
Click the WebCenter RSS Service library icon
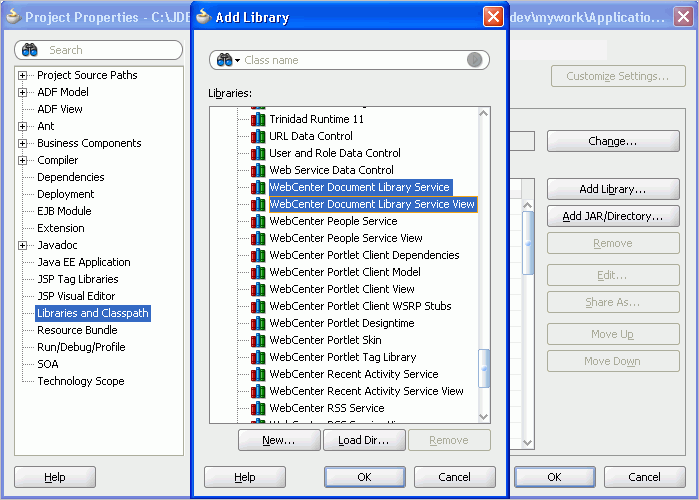(x=258, y=408)
